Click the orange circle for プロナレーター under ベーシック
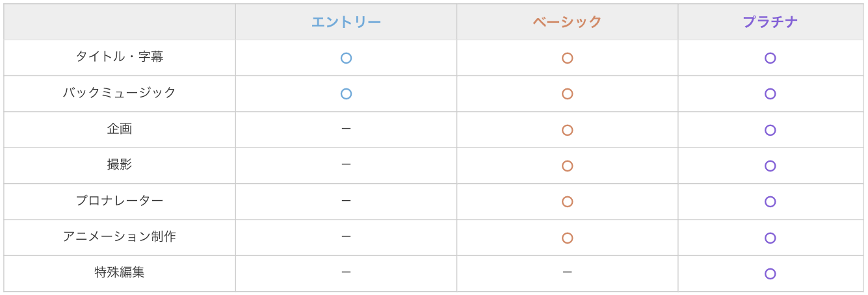The height and width of the screenshot is (295, 868). [x=567, y=201]
